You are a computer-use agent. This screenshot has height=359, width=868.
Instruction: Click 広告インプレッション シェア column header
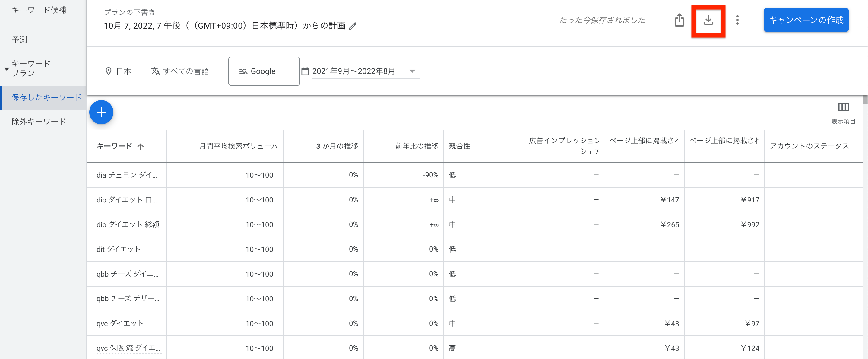coord(564,146)
